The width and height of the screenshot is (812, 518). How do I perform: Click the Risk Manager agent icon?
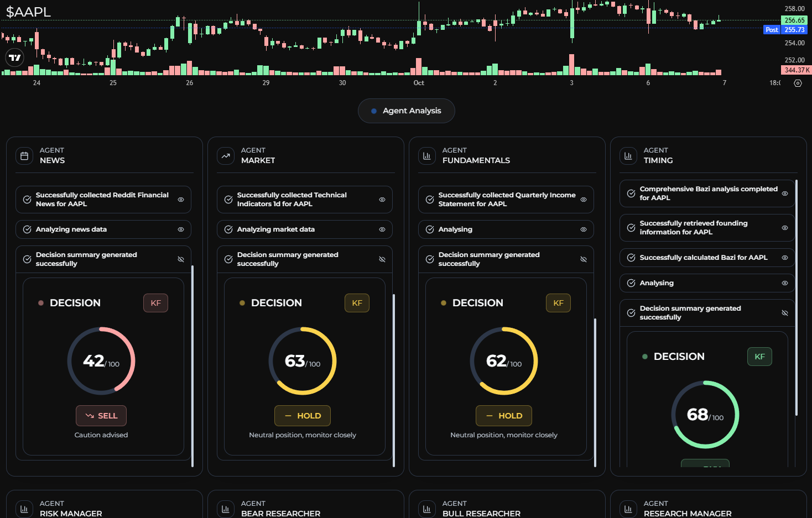coord(24,509)
